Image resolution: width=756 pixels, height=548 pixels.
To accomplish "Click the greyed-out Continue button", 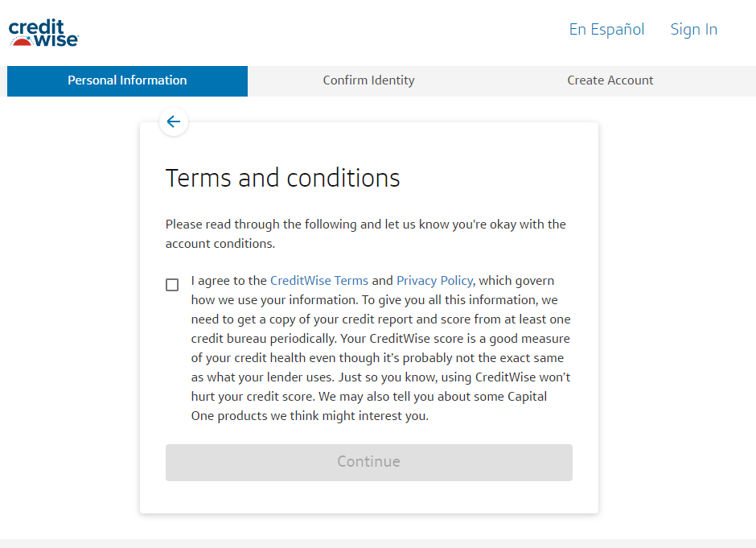I will tap(369, 462).
